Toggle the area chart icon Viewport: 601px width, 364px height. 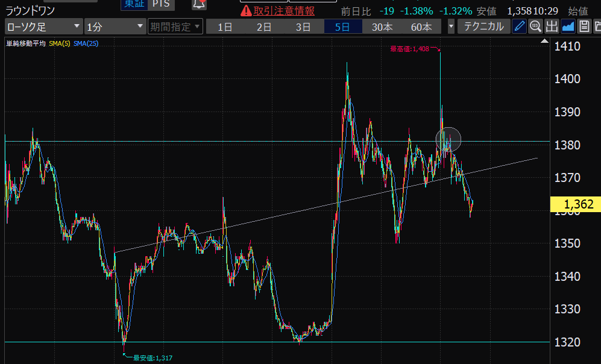[x=567, y=27]
